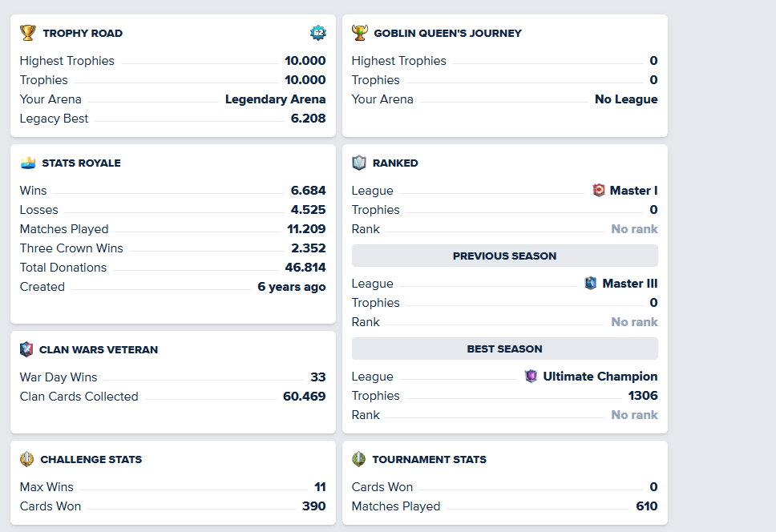Click the Master III league badge
The image size is (776, 532).
(x=591, y=284)
